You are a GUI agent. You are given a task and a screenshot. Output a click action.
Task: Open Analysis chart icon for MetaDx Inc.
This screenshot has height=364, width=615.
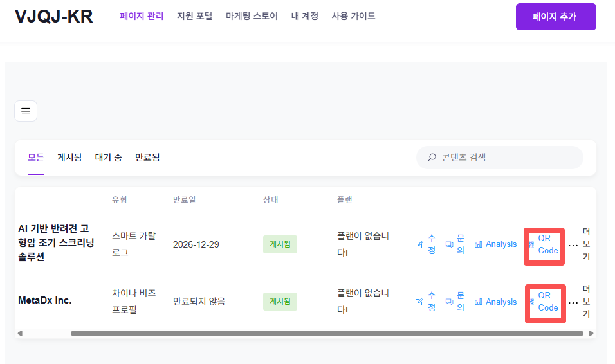(x=479, y=302)
